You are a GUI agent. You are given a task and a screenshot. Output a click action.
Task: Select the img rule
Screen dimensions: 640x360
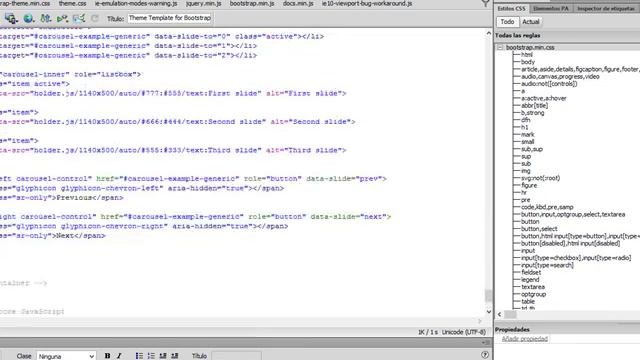(x=526, y=171)
